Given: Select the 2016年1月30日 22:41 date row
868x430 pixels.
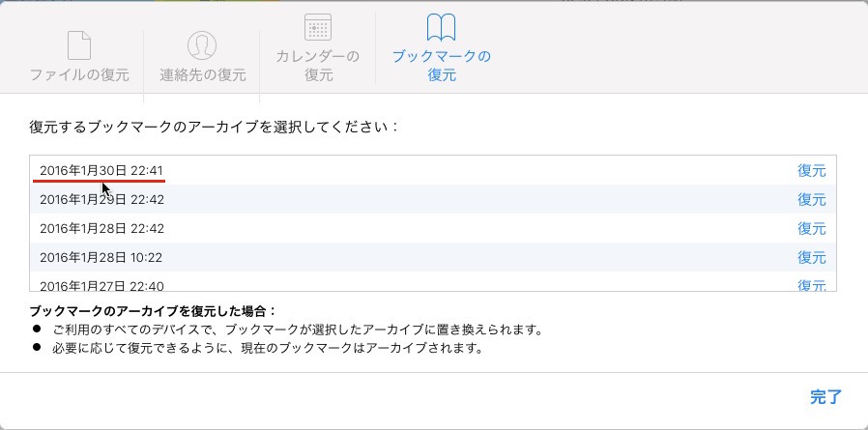Looking at the screenshot, I should point(101,170).
